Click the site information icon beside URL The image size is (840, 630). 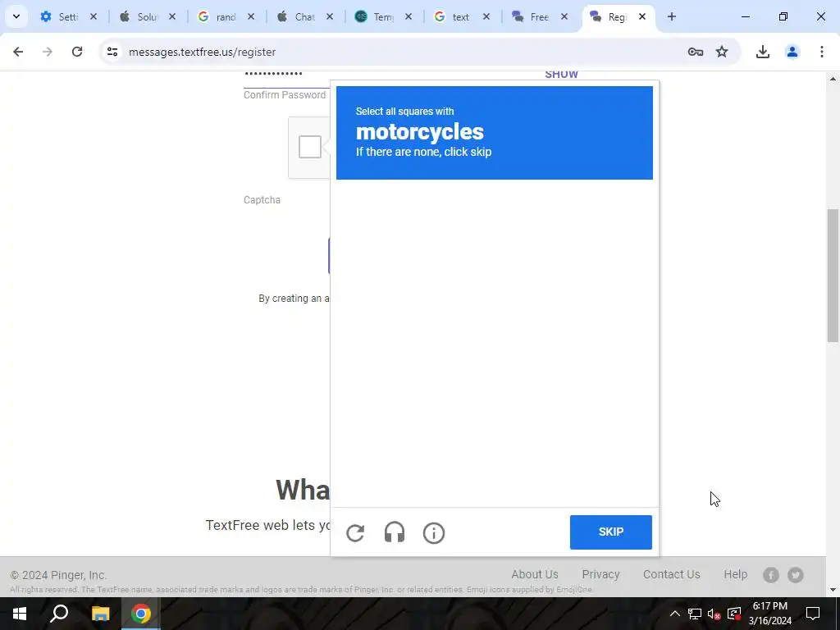pos(112,52)
